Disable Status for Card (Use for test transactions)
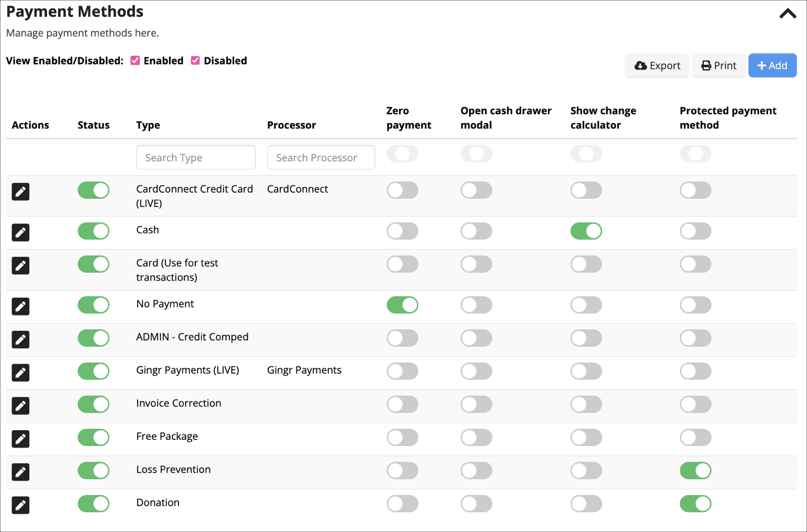This screenshot has height=532, width=807. 94,264
